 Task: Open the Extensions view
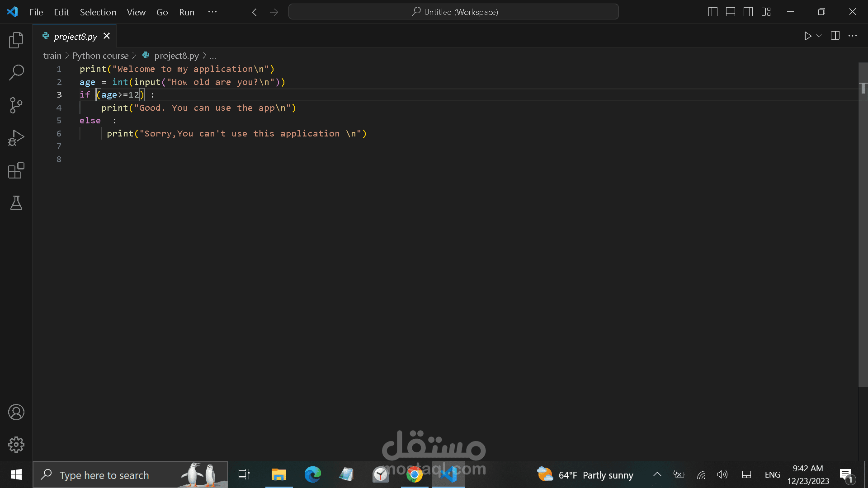click(16, 170)
